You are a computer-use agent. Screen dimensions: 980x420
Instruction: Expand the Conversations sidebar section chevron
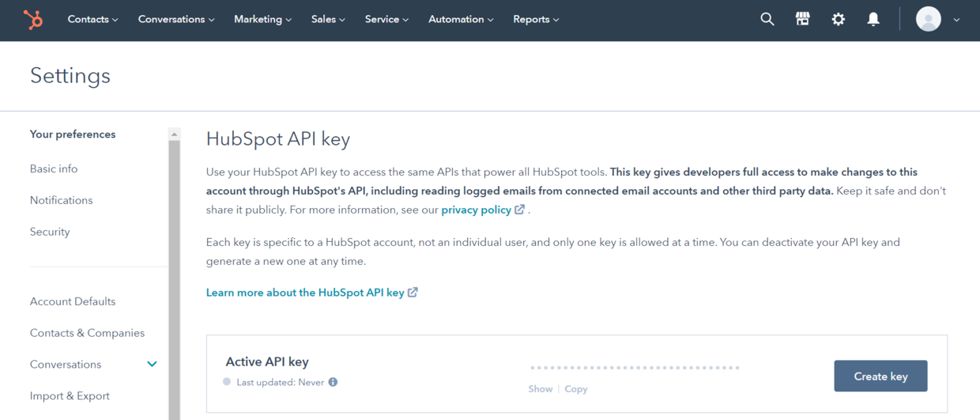pos(152,365)
